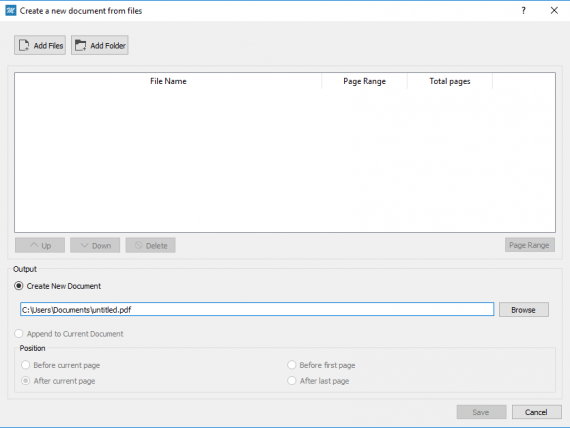
Task: Move selected file Up
Action: [x=40, y=245]
